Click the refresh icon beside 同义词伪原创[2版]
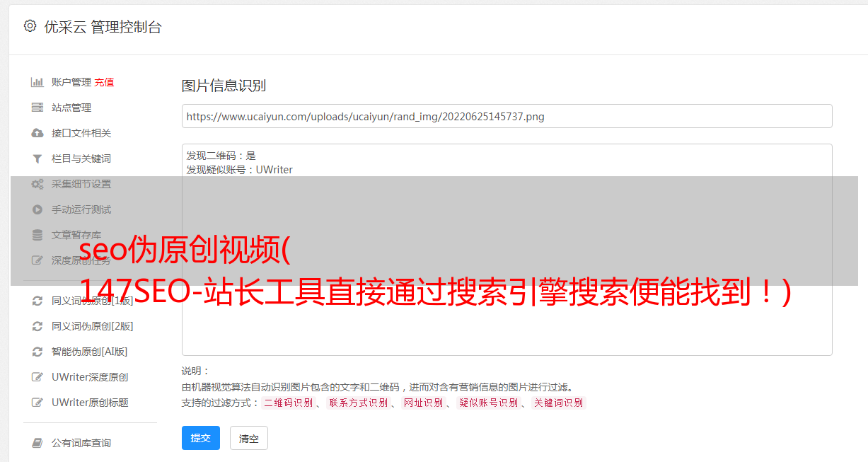Screen dimensions: 868x462 37,326
